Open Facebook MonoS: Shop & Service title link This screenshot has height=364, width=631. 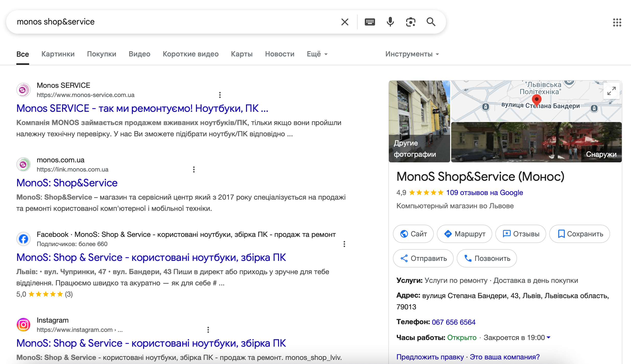151,258
